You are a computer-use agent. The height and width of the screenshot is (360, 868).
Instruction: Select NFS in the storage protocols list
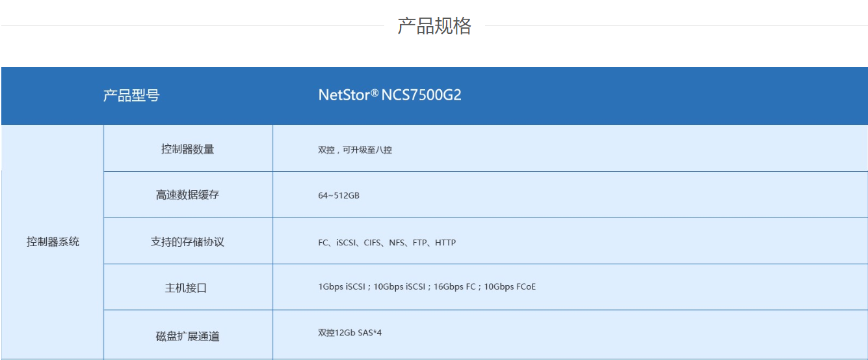(397, 243)
